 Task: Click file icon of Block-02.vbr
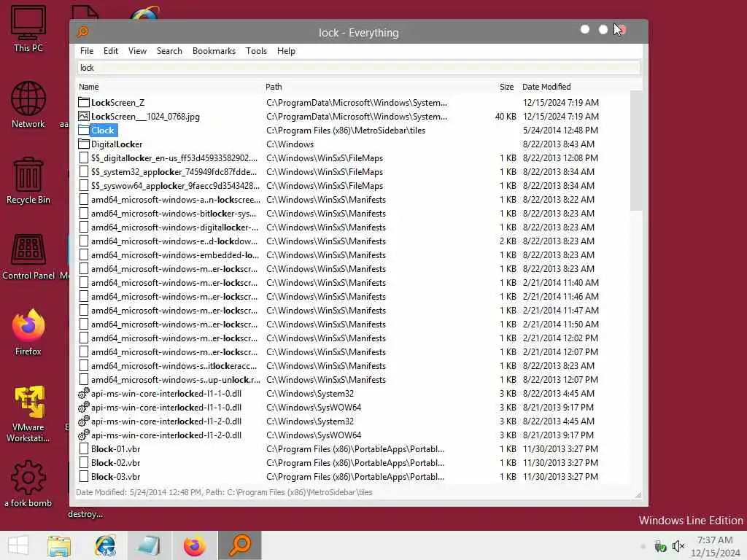point(84,462)
